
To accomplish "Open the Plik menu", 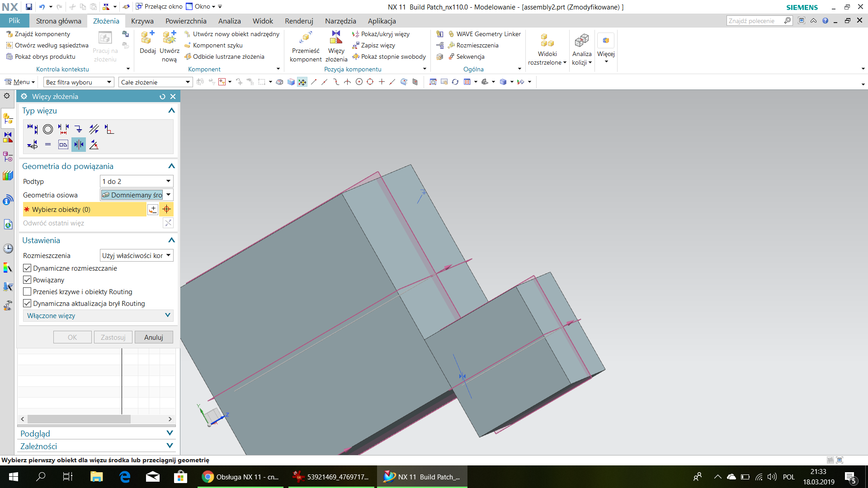I will (14, 21).
